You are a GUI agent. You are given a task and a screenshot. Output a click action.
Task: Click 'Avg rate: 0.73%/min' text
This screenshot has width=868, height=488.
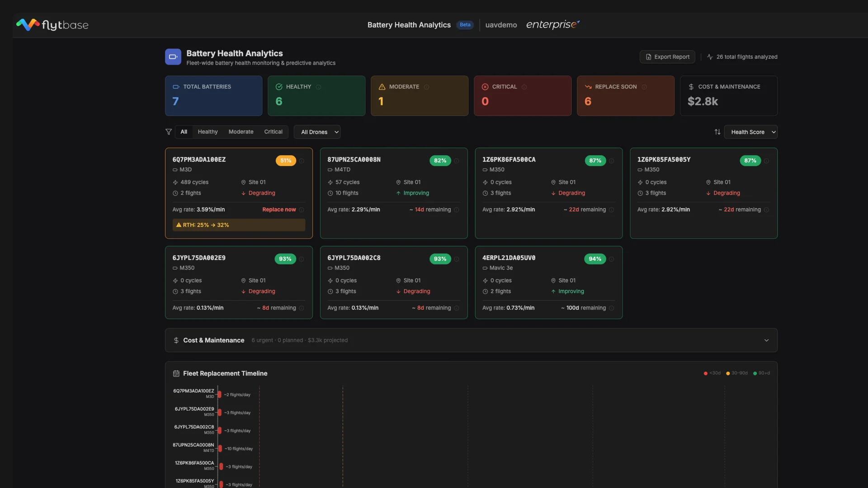tap(508, 308)
